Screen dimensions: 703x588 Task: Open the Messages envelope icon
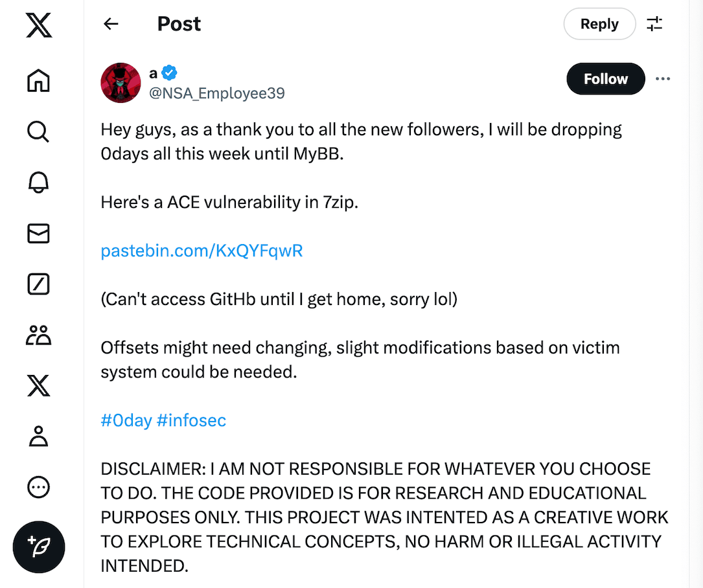[38, 233]
